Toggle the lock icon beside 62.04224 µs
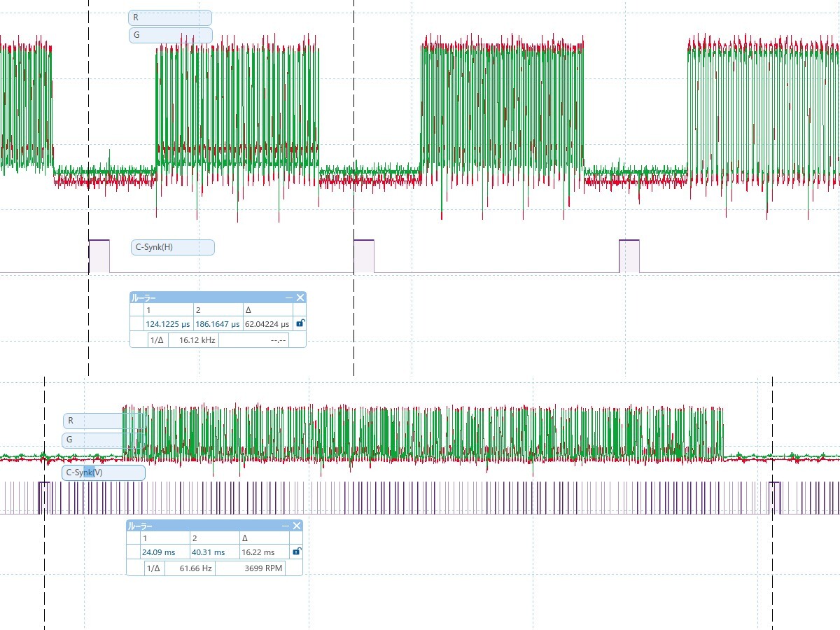840x630 pixels. pyautogui.click(x=300, y=323)
